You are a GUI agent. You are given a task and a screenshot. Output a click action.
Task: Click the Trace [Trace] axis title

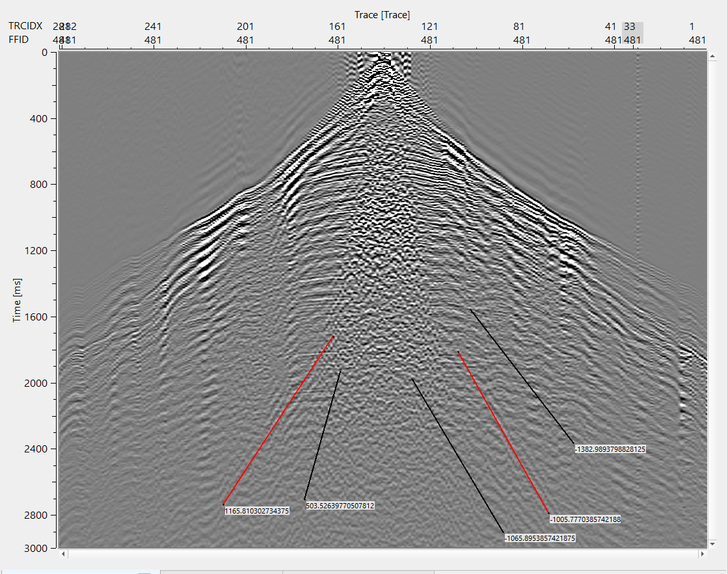click(x=382, y=14)
